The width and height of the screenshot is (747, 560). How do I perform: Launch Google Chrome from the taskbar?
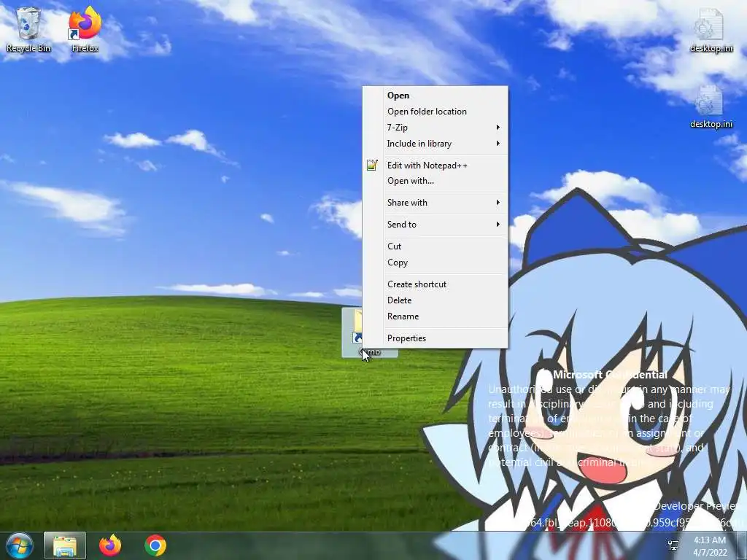pos(155,545)
